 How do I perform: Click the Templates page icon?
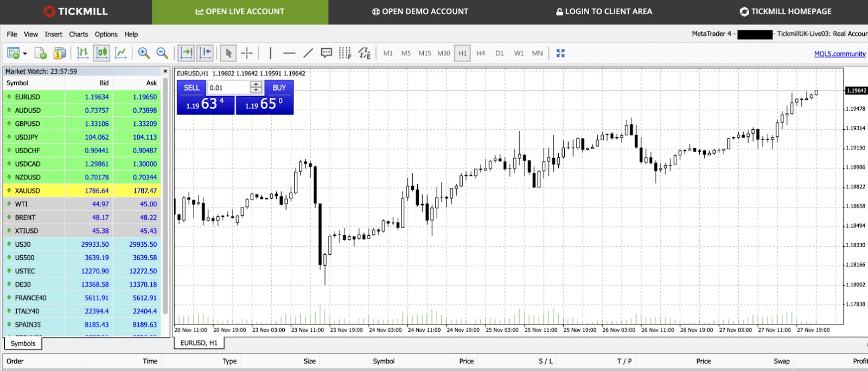(x=41, y=53)
